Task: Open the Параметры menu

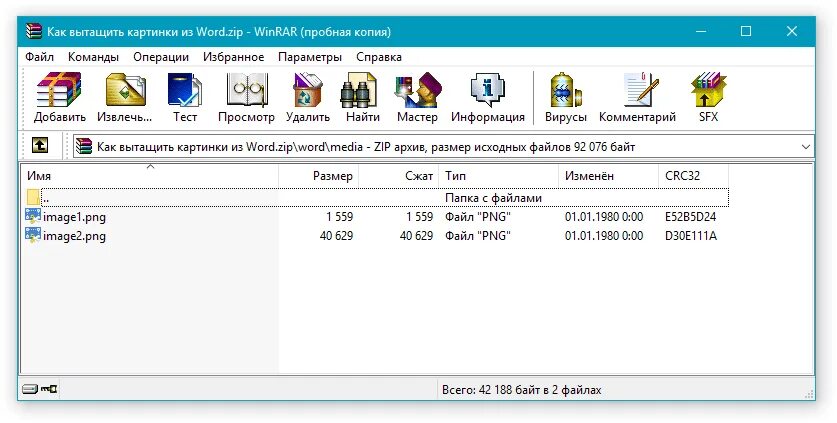Action: (310, 57)
